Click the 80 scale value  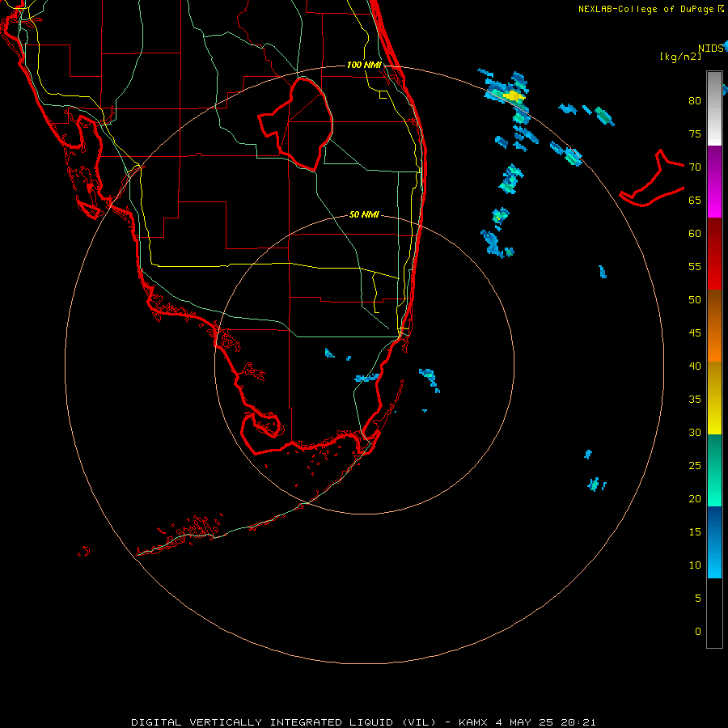tap(695, 101)
